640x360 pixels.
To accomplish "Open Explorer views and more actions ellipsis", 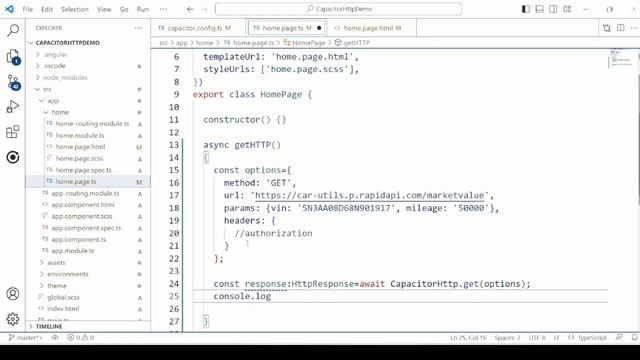I will 138,28.
